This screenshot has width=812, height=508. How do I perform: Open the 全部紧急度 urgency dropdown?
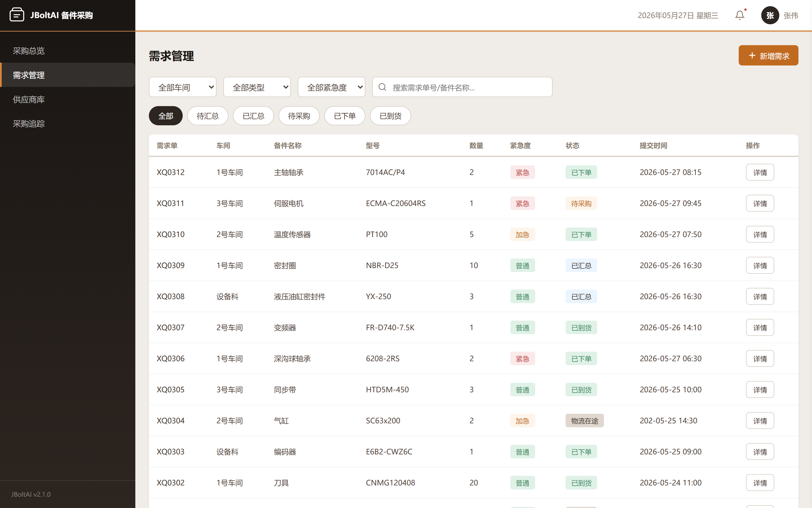click(332, 87)
